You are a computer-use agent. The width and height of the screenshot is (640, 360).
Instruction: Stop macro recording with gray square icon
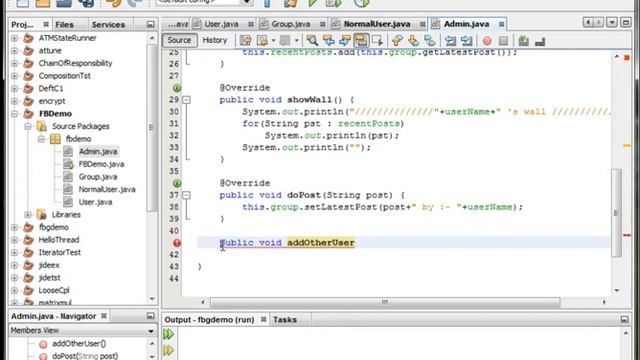pos(503,40)
